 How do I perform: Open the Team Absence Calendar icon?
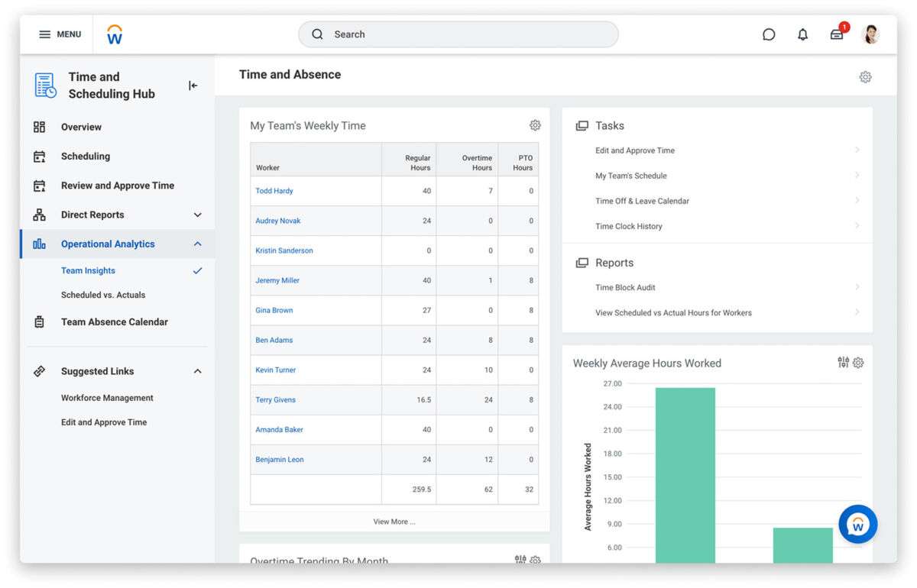coord(40,321)
